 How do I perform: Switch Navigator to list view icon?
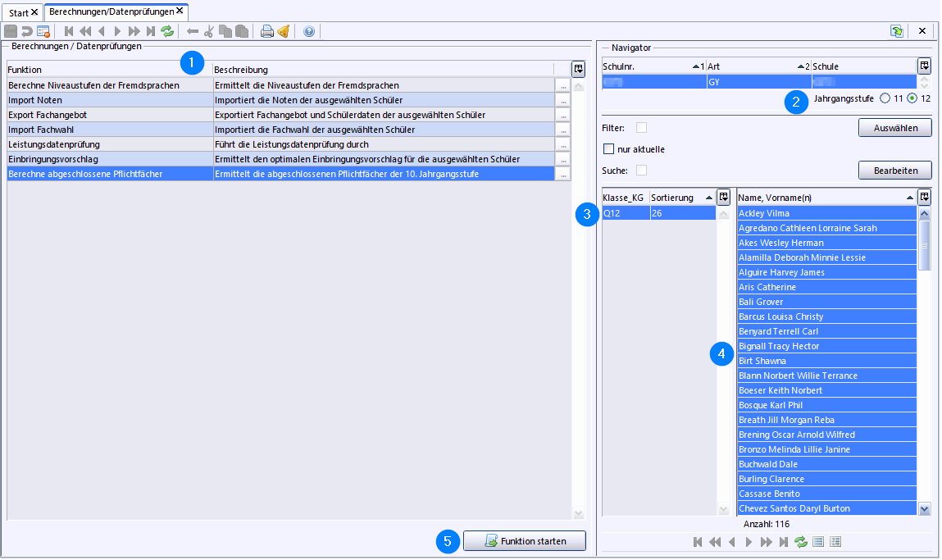click(x=818, y=542)
